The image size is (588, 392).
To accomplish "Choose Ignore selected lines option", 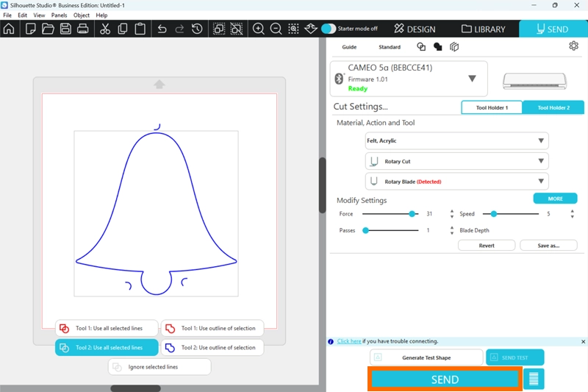I will point(159,366).
